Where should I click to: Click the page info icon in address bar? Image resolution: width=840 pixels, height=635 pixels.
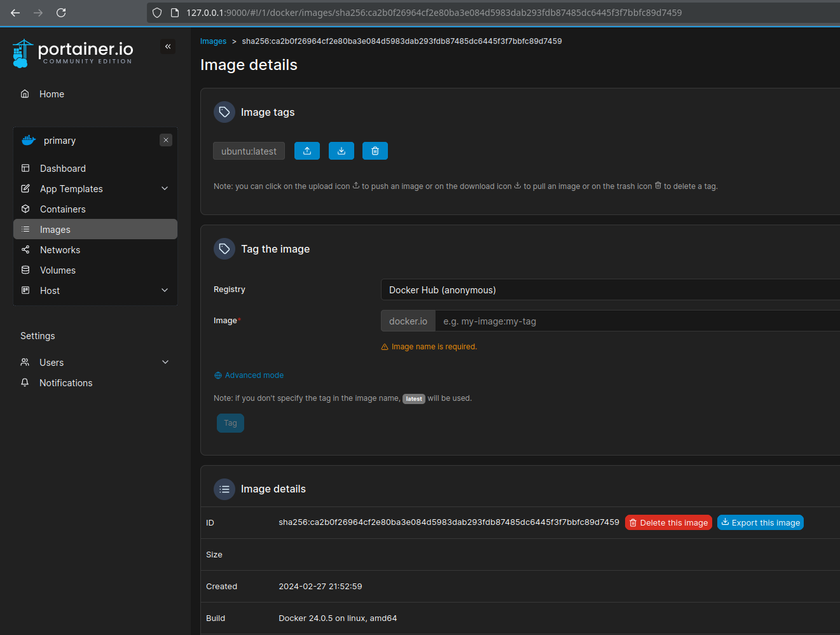click(175, 13)
